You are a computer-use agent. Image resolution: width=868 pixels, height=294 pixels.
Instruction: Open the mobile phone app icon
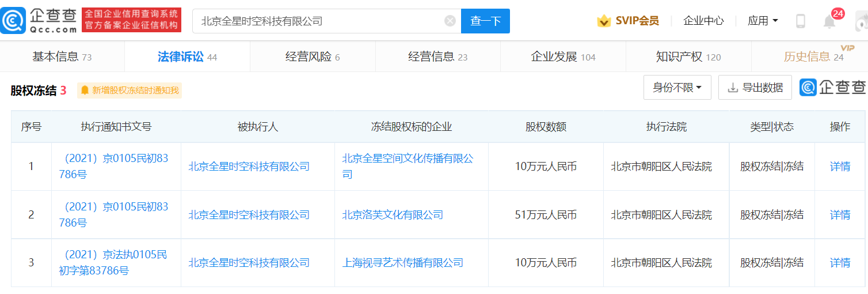click(x=800, y=21)
